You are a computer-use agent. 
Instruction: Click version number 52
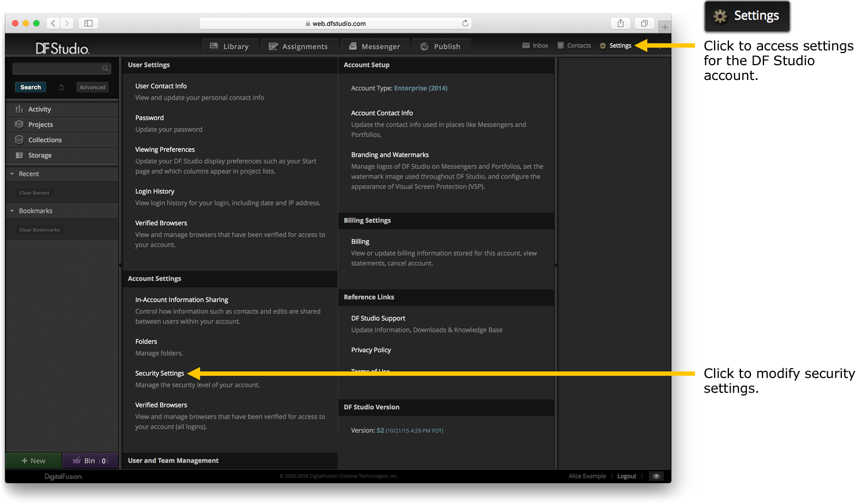point(380,431)
